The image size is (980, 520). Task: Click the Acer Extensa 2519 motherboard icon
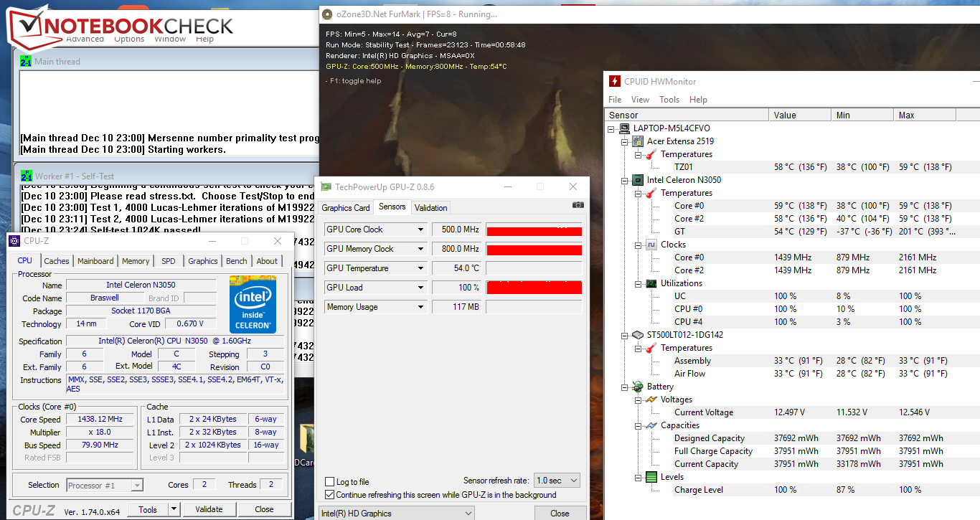click(637, 141)
